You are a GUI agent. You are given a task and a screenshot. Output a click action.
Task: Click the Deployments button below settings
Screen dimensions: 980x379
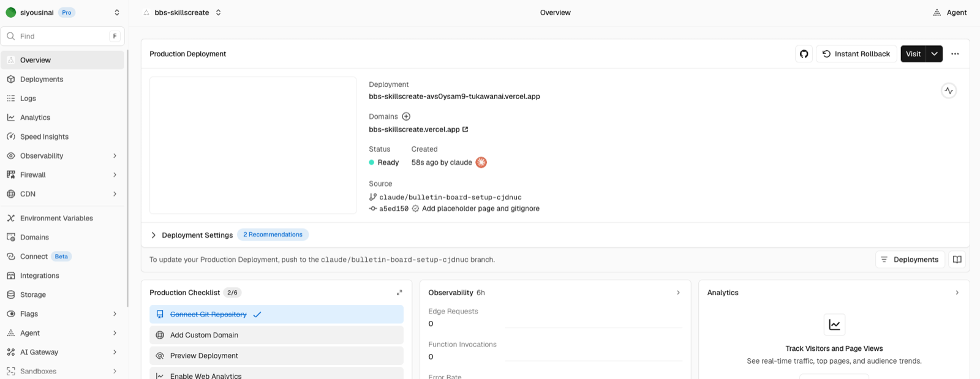pos(910,260)
